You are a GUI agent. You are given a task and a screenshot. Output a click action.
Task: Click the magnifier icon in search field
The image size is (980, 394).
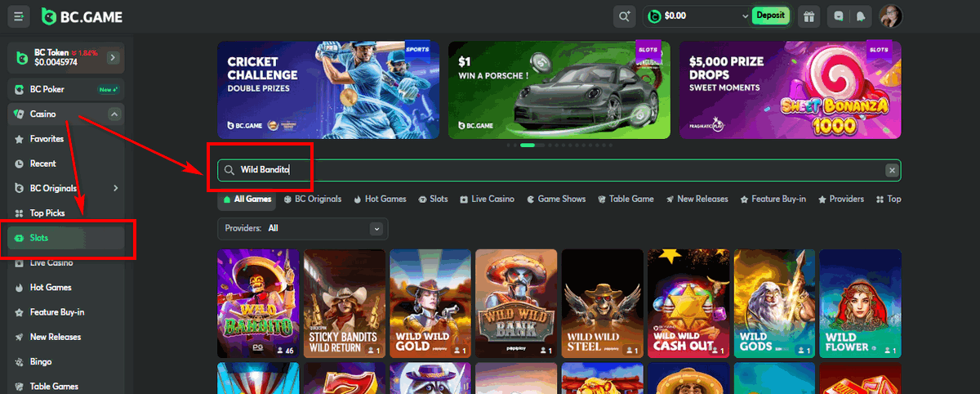coord(229,170)
